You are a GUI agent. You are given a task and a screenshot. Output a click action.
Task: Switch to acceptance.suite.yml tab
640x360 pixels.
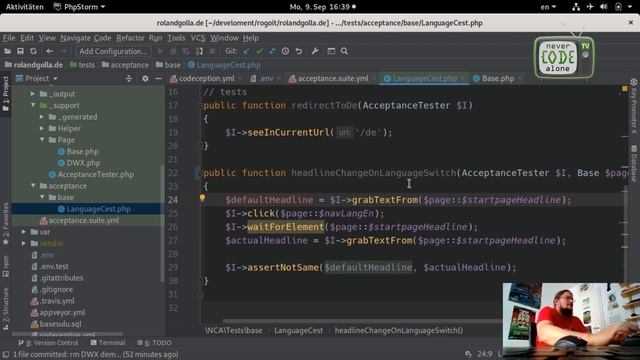point(332,78)
